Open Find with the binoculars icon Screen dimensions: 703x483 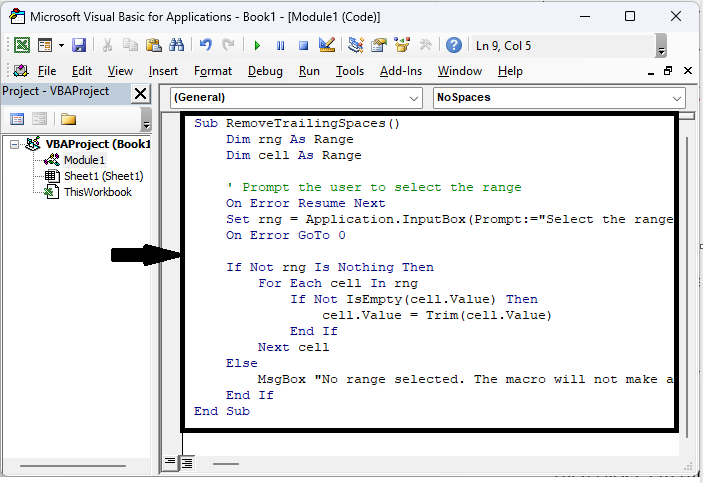(x=177, y=45)
